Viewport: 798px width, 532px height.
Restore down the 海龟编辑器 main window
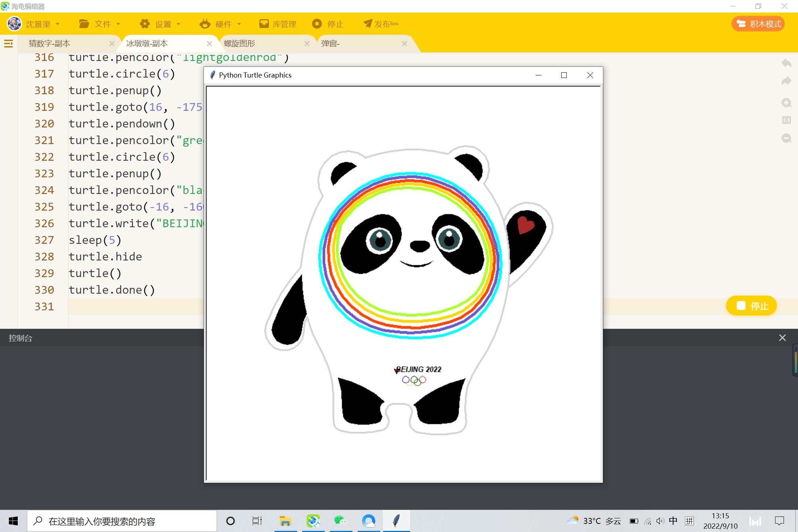(758, 6)
